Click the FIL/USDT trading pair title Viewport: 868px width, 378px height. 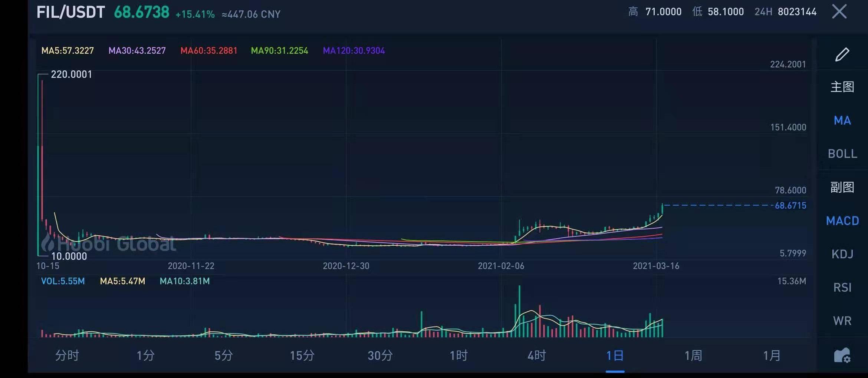(x=71, y=12)
